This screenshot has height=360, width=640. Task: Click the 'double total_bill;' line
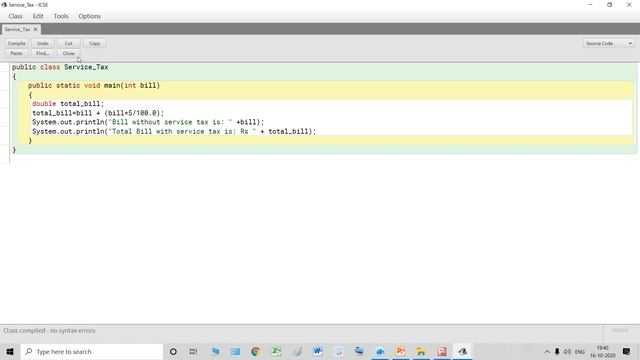coord(68,104)
